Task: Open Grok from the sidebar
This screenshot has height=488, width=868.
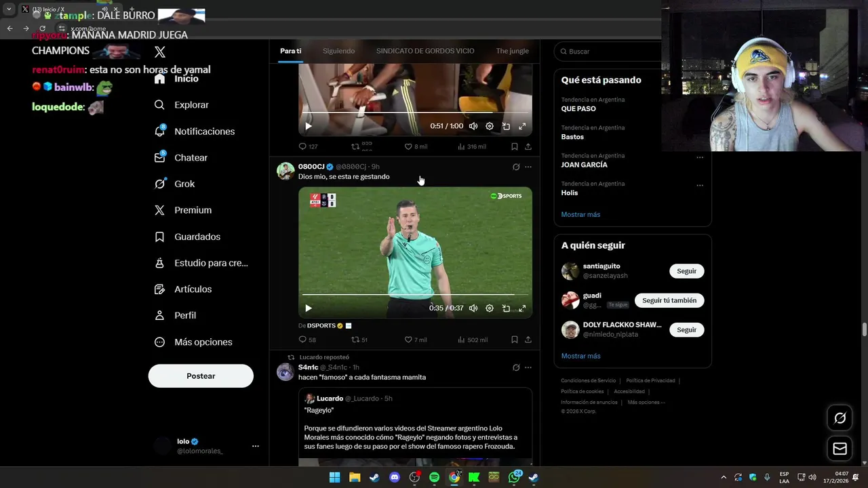Action: point(174,184)
